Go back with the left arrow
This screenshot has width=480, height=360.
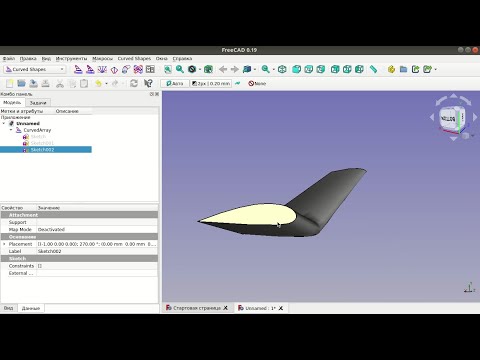pos(223,69)
